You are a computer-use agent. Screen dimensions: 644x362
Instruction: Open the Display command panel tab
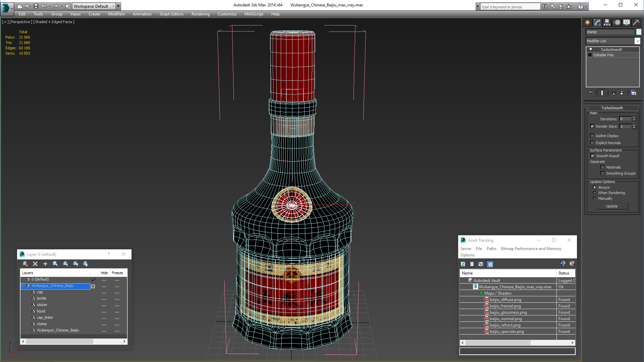(x=627, y=22)
